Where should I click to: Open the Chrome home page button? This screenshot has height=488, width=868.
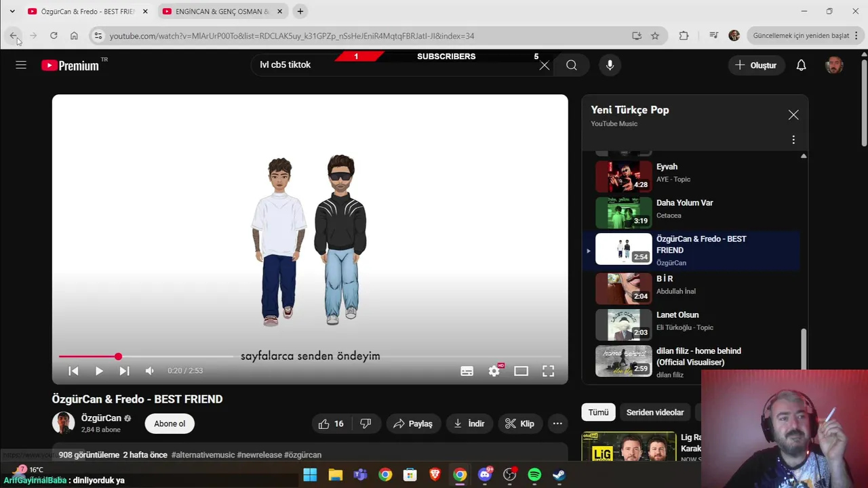(74, 36)
